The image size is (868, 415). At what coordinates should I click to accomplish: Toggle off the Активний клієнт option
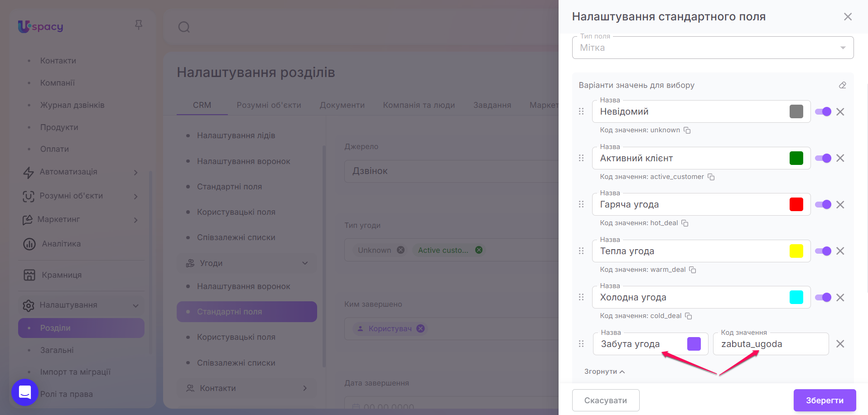pyautogui.click(x=823, y=158)
